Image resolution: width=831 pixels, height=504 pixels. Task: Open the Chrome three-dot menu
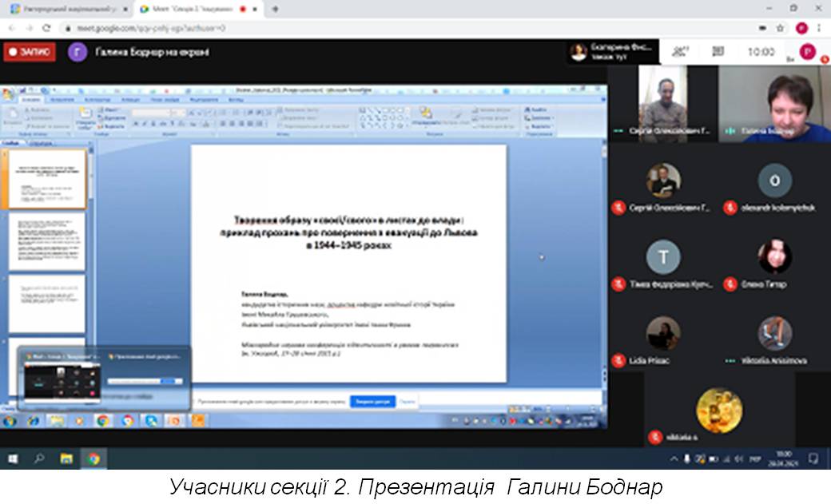tap(819, 28)
